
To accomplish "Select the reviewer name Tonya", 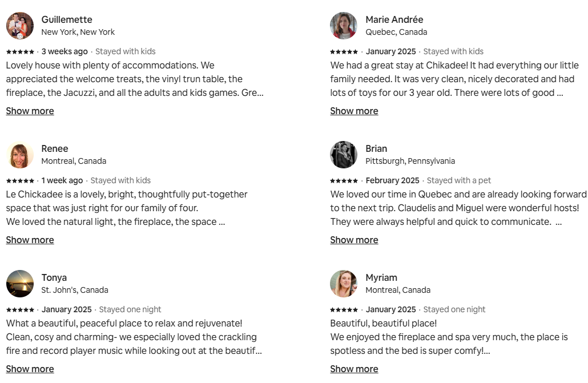I will point(54,277).
